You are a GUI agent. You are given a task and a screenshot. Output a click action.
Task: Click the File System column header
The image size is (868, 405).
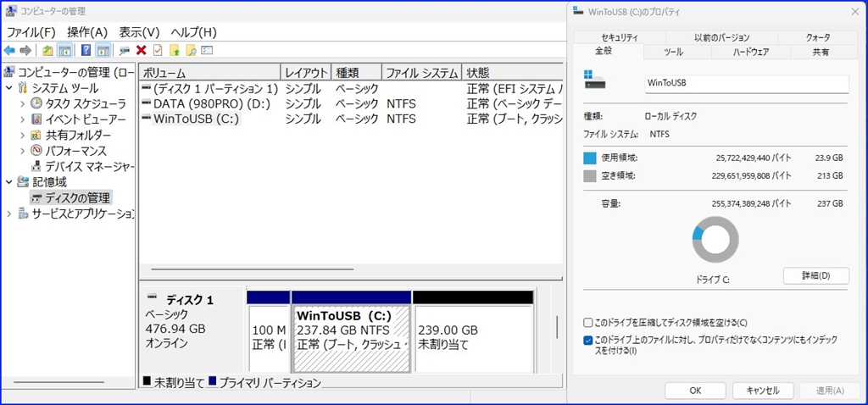tap(421, 73)
